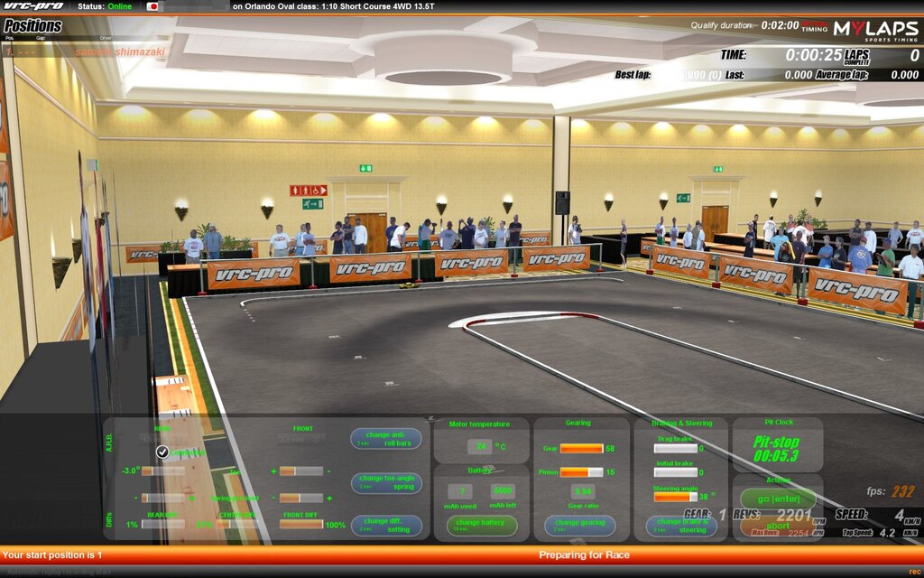
Task: Click the REVS 2201 readout
Action: click(x=777, y=515)
